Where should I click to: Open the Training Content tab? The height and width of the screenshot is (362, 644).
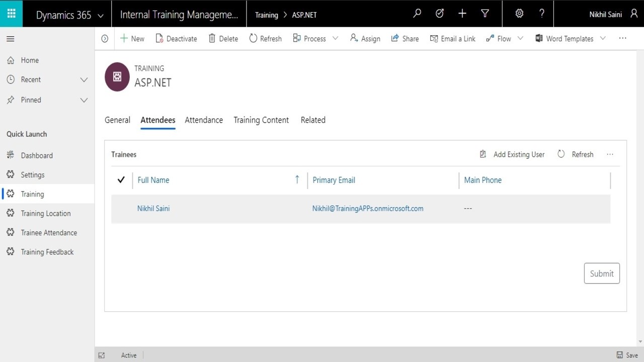pyautogui.click(x=261, y=120)
